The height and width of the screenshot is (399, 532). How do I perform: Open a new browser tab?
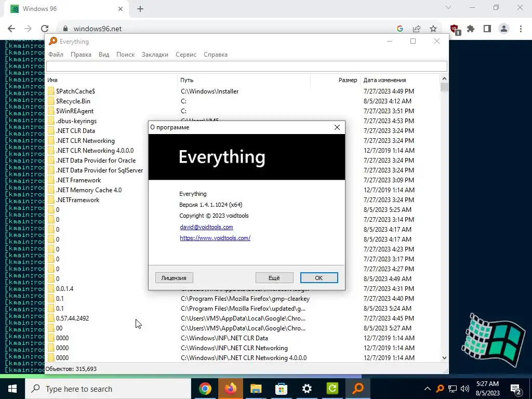(140, 9)
